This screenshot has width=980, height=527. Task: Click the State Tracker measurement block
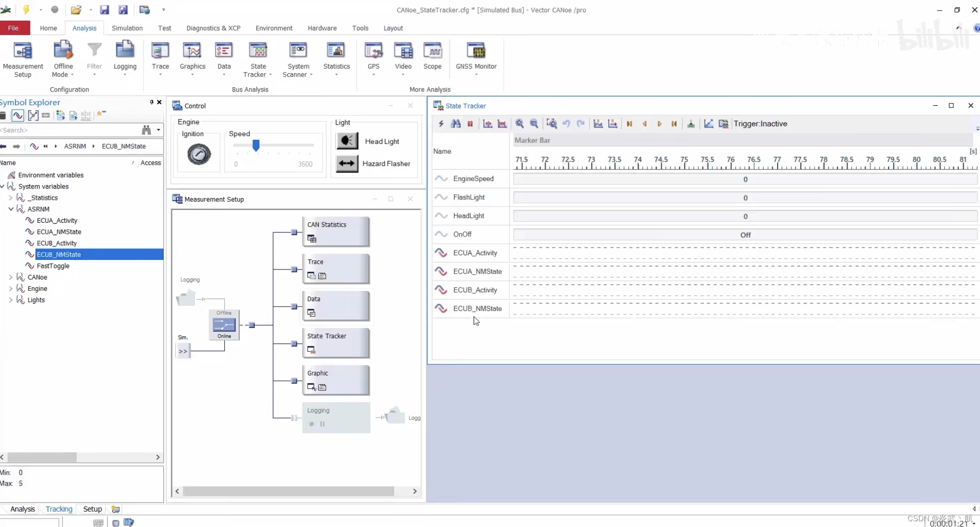335,342
